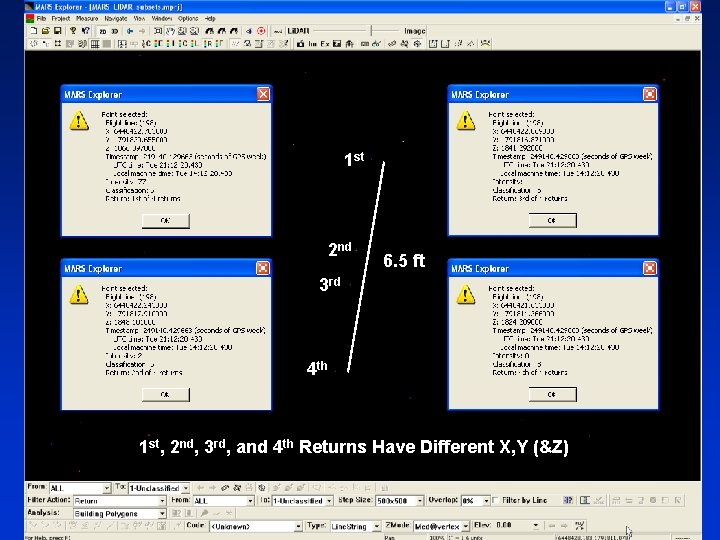The image size is (720, 540).
Task: Enable the Filter by Line checkbox
Action: pyautogui.click(x=495, y=501)
